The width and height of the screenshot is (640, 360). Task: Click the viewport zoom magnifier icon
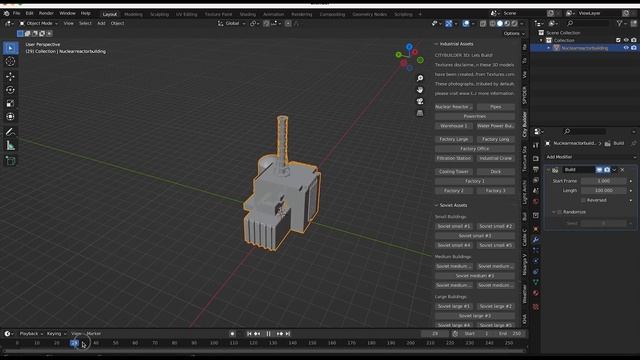point(420,78)
